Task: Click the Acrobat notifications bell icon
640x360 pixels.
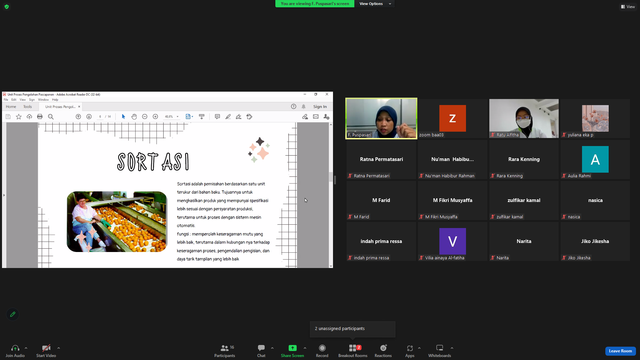Action: 304,107
